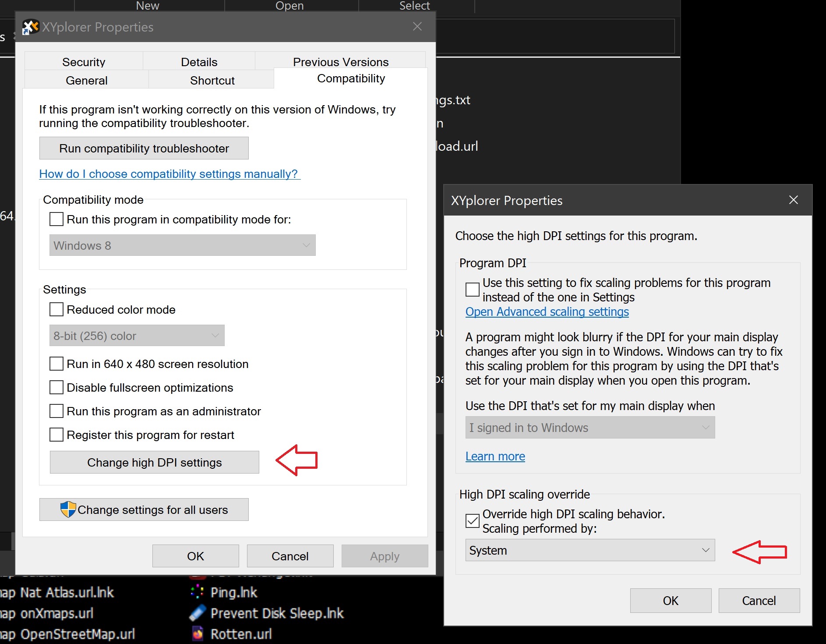Select the Rotten.url file name

click(x=241, y=634)
